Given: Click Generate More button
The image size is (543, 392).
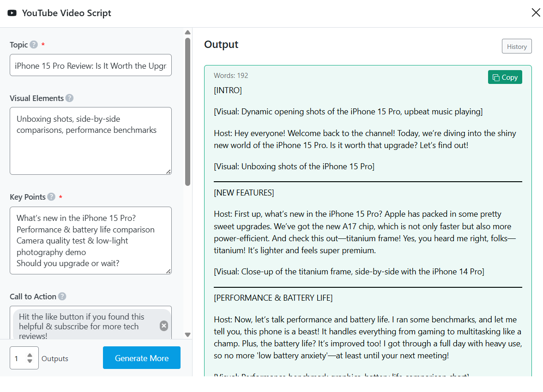Looking at the screenshot, I should click(141, 358).
